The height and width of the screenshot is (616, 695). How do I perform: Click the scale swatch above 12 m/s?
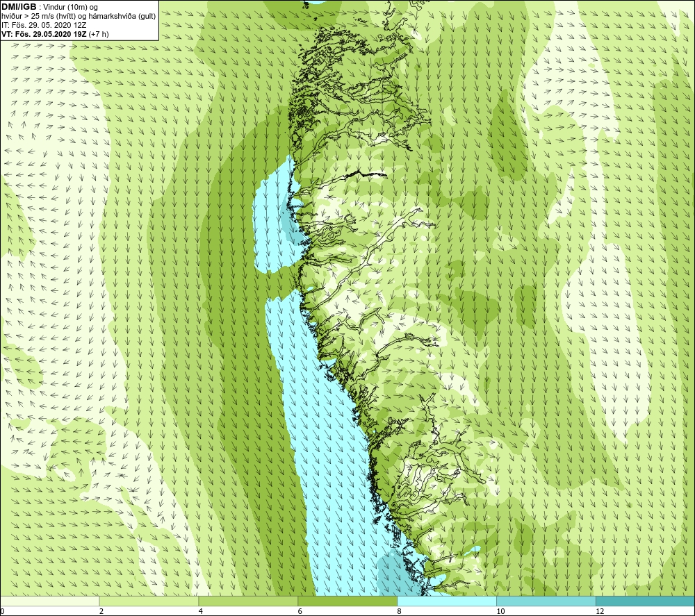click(646, 601)
